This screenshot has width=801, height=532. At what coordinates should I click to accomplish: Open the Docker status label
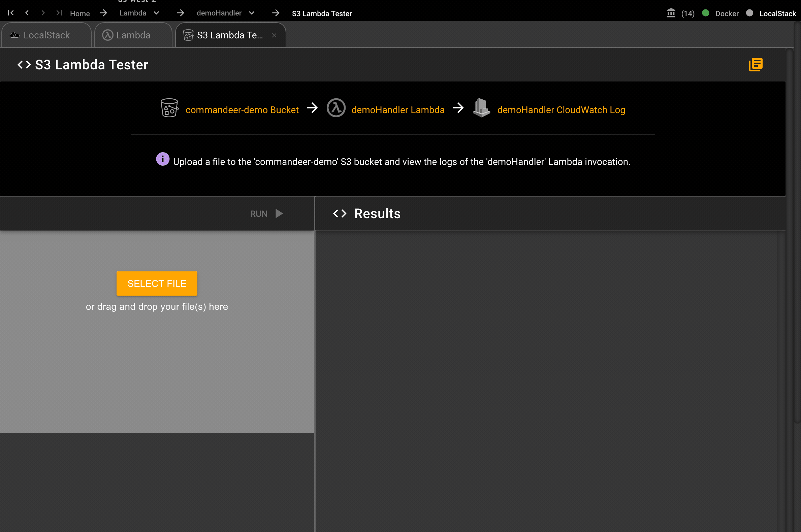click(x=727, y=13)
